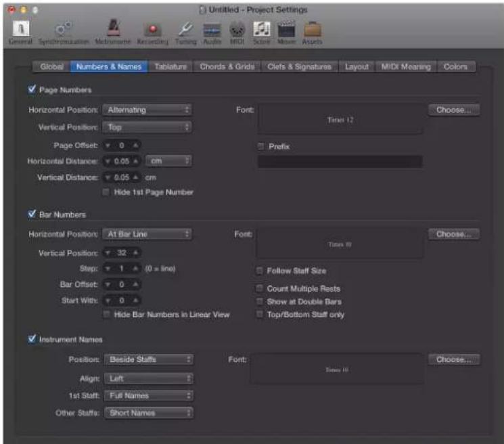
Task: Disable the Page Numbers checkbox
Action: (x=32, y=89)
